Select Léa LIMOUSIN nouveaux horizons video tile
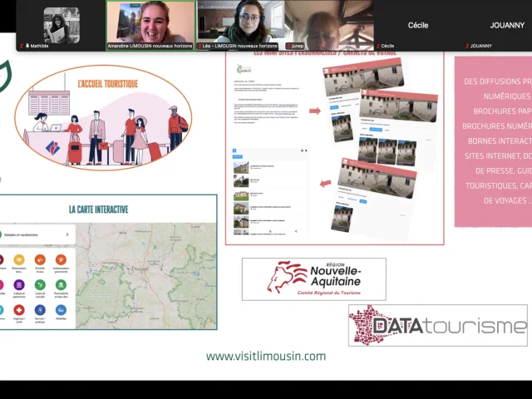 pyautogui.click(x=240, y=26)
